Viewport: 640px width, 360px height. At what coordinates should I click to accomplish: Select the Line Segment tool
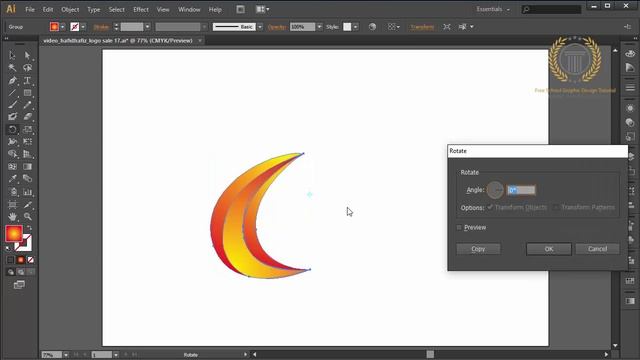(x=12, y=93)
